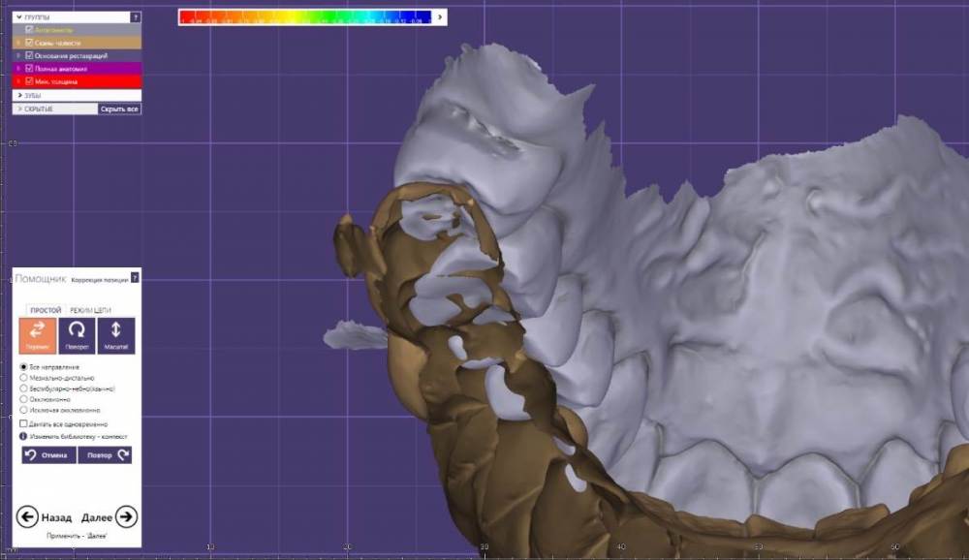The width and height of the screenshot is (969, 560).
Task: Click the Далее forward arrow icon
Action: (x=126, y=516)
